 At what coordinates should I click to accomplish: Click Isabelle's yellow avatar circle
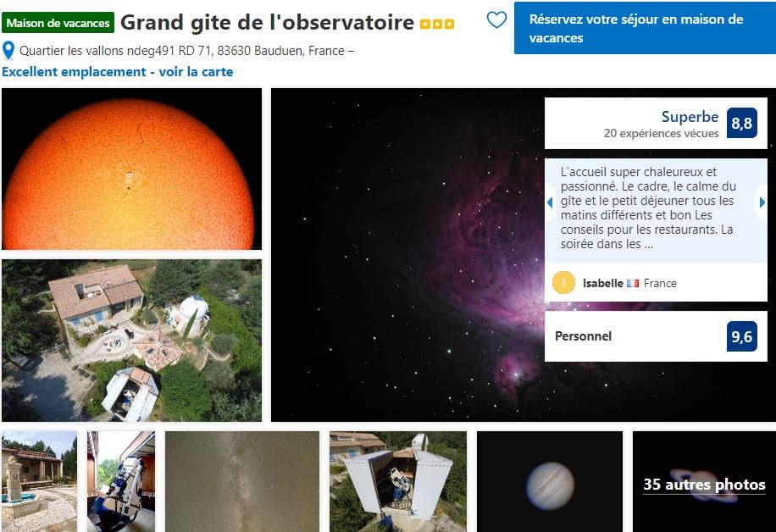563,283
